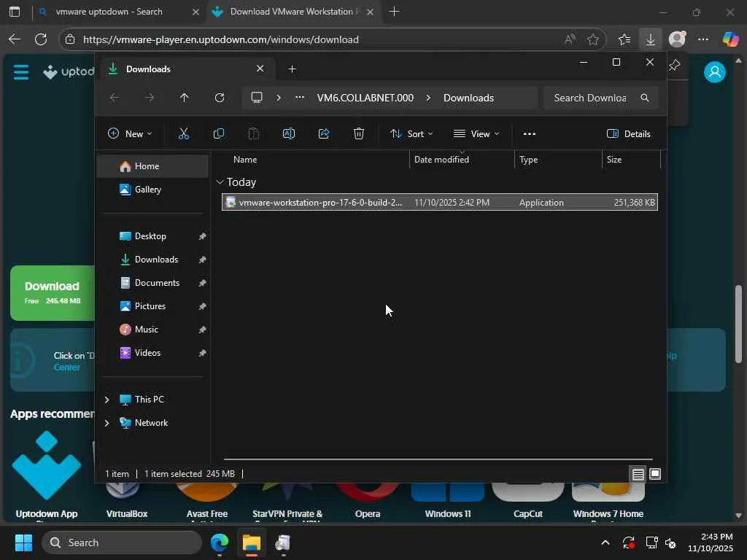Click the green Download button on Uptodown
The image size is (747, 560).
pos(53,293)
